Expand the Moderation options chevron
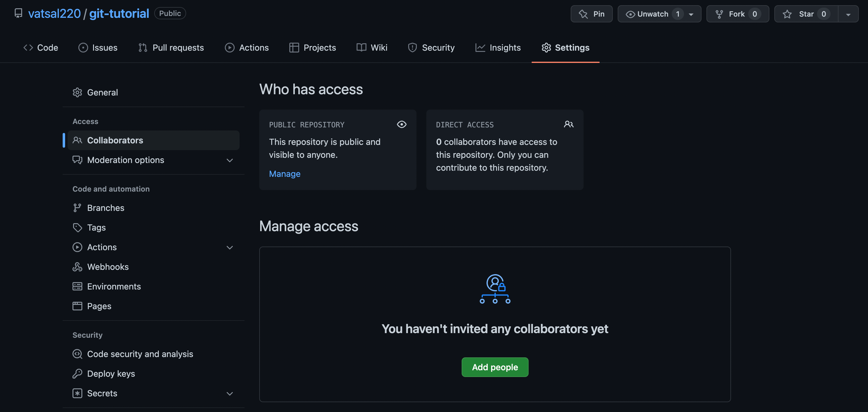Screen dimensions: 868x412 230,160
